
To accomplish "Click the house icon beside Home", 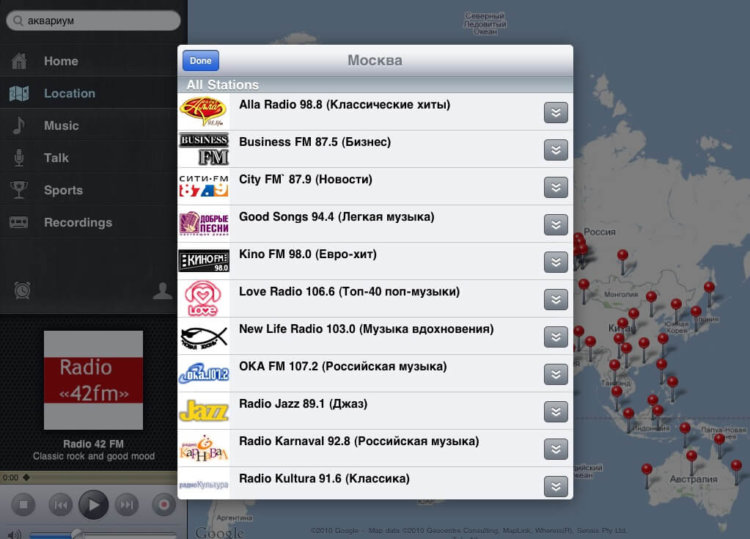I will 19,61.
